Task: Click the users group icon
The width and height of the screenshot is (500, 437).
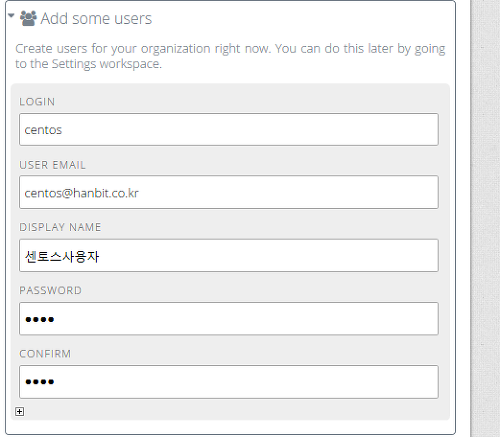Action: coord(28,18)
